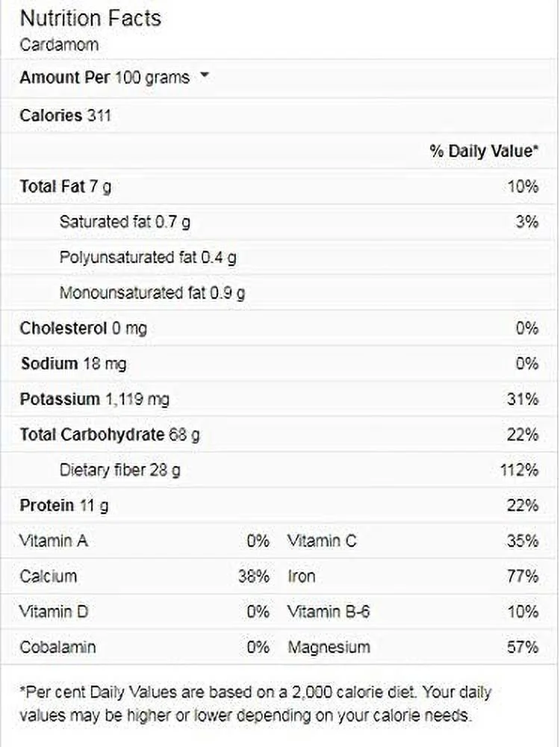
Task: Select the Cardamom subtitle text
Action: click(59, 45)
